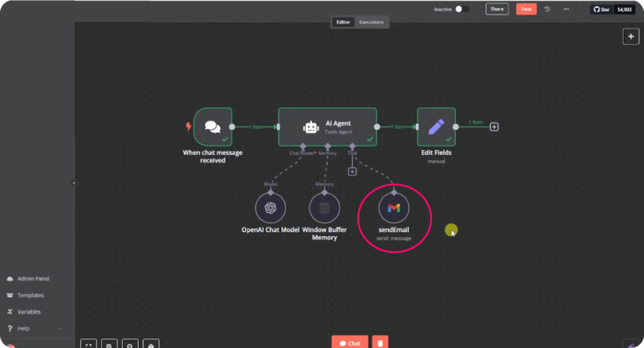Viewport: 644px width, 348px height.
Task: Click the trash delete execution button
Action: point(380,343)
